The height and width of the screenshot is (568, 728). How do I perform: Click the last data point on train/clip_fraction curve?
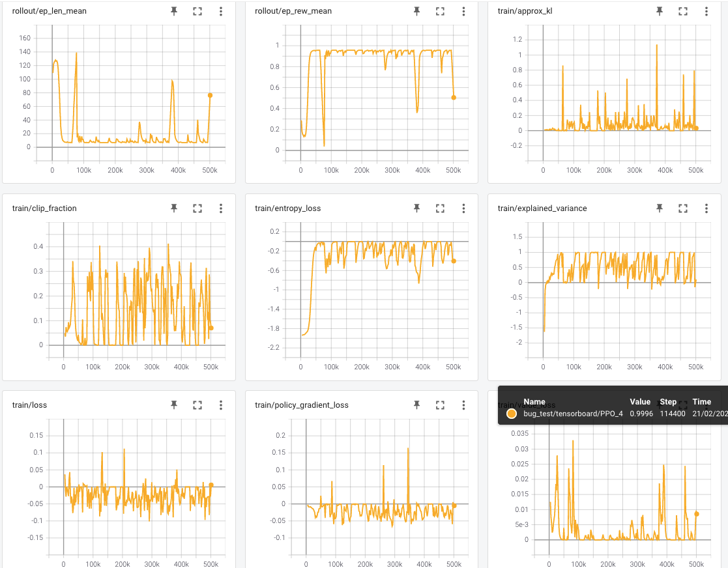click(x=211, y=328)
